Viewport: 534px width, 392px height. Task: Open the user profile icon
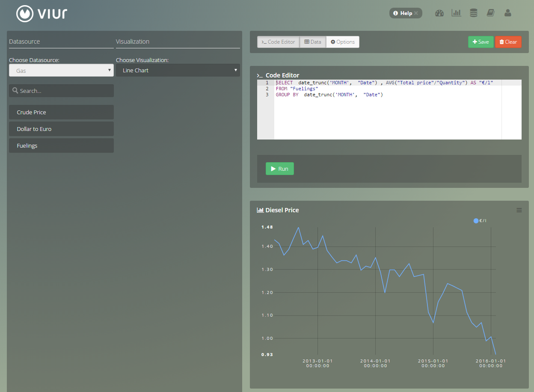[x=508, y=13]
